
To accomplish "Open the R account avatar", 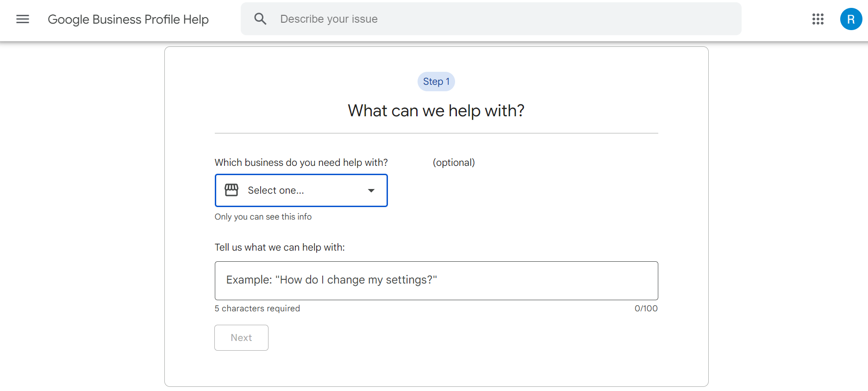I will [x=851, y=19].
